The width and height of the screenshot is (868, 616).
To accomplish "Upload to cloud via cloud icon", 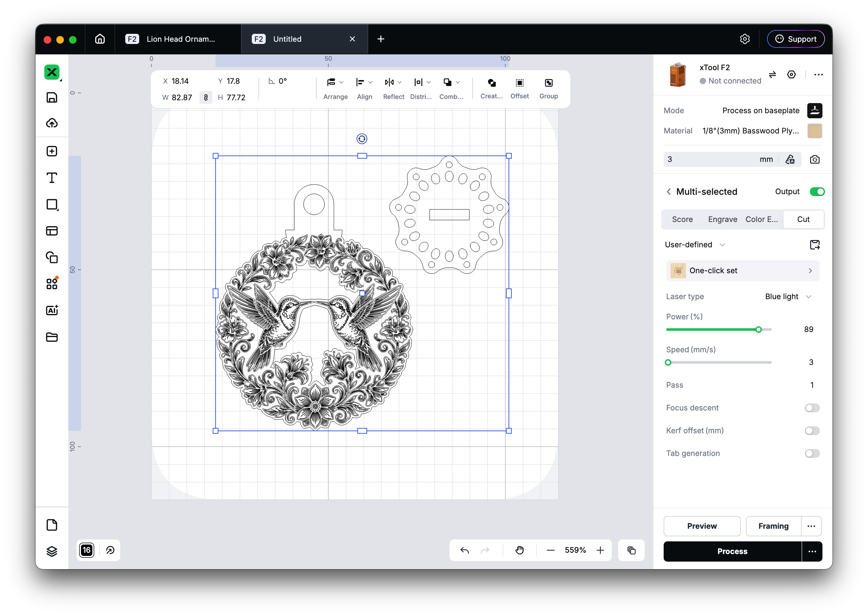I will pos(52,123).
